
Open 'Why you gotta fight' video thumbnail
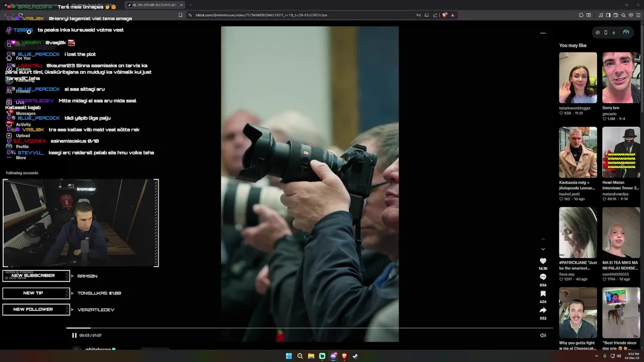tap(578, 313)
